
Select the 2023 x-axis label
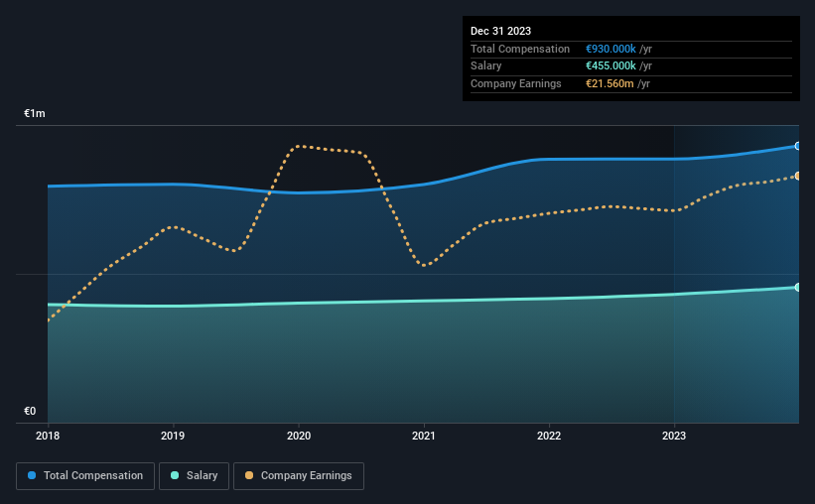674,436
